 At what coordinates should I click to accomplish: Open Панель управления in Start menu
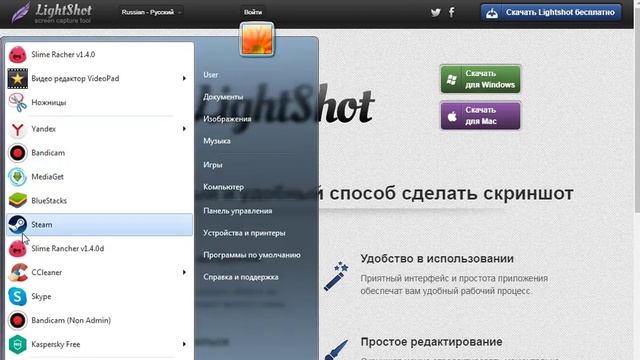[x=238, y=211]
